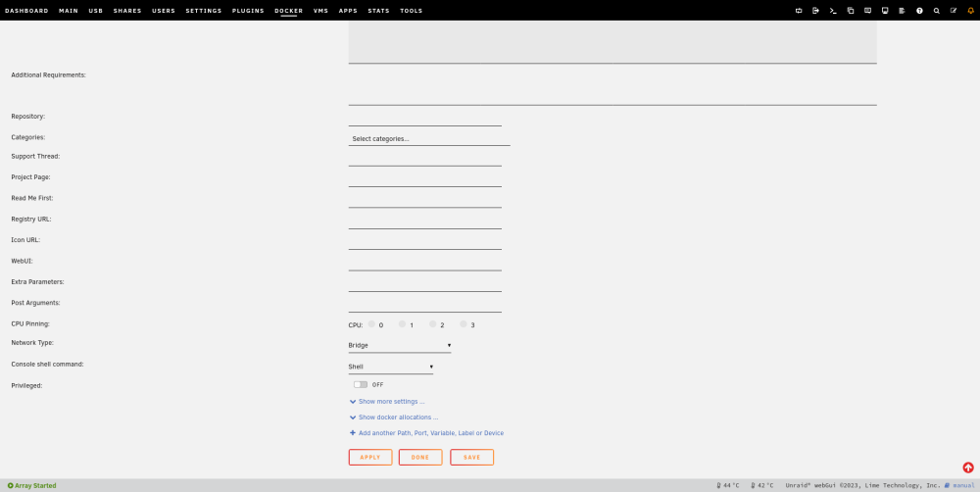
Task: Open the Apps page
Action: [x=348, y=11]
